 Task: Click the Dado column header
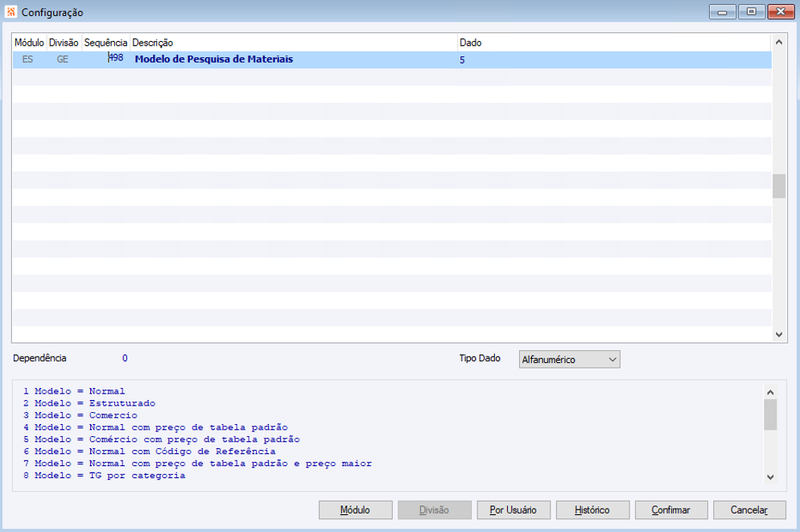coord(614,43)
